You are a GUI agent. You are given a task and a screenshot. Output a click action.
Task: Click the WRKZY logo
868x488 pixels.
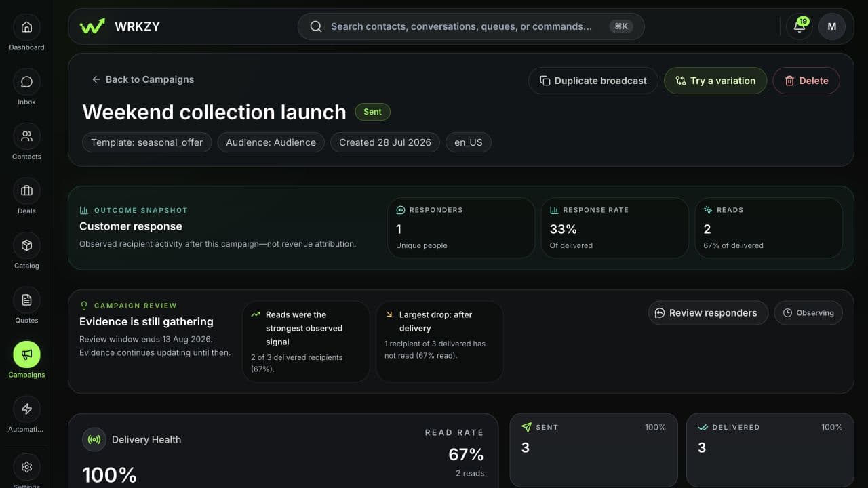coord(120,26)
